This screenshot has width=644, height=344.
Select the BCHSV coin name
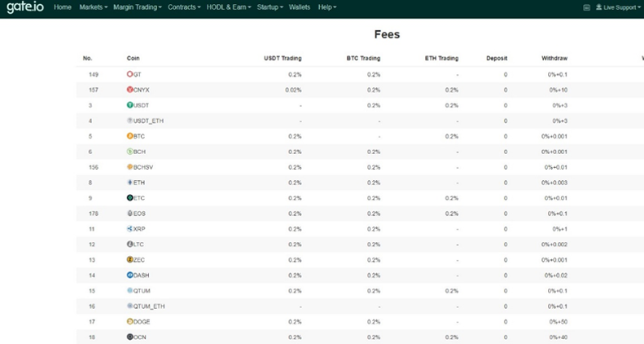[x=143, y=167]
